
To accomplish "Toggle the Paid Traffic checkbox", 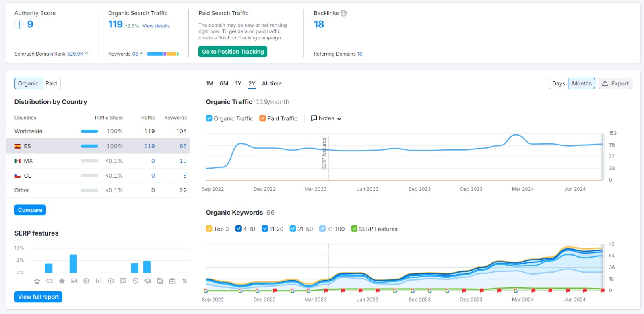I will (x=262, y=118).
